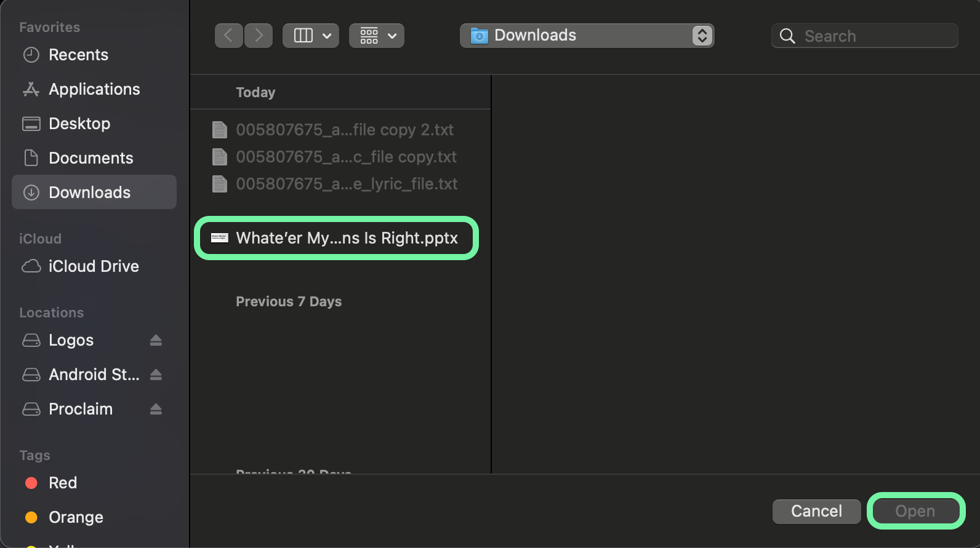The width and height of the screenshot is (980, 548).
Task: Click the search magnifier icon
Action: tap(787, 36)
